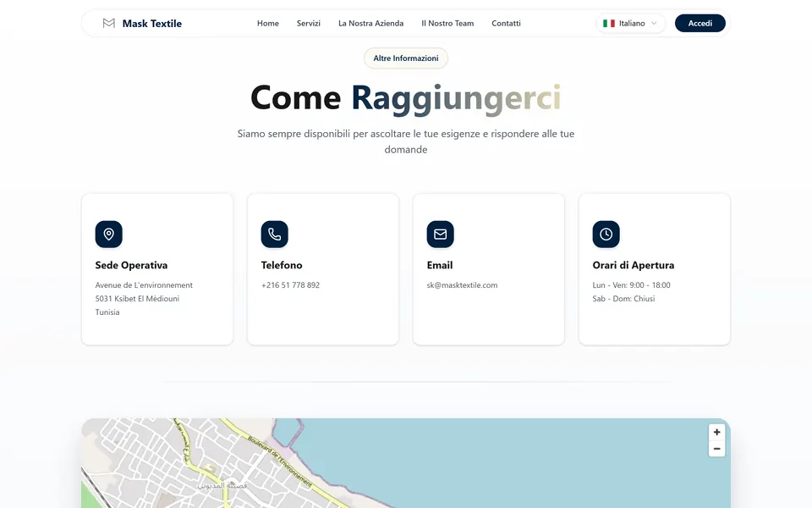Click the Telefono heading
812x508 pixels.
coord(282,265)
